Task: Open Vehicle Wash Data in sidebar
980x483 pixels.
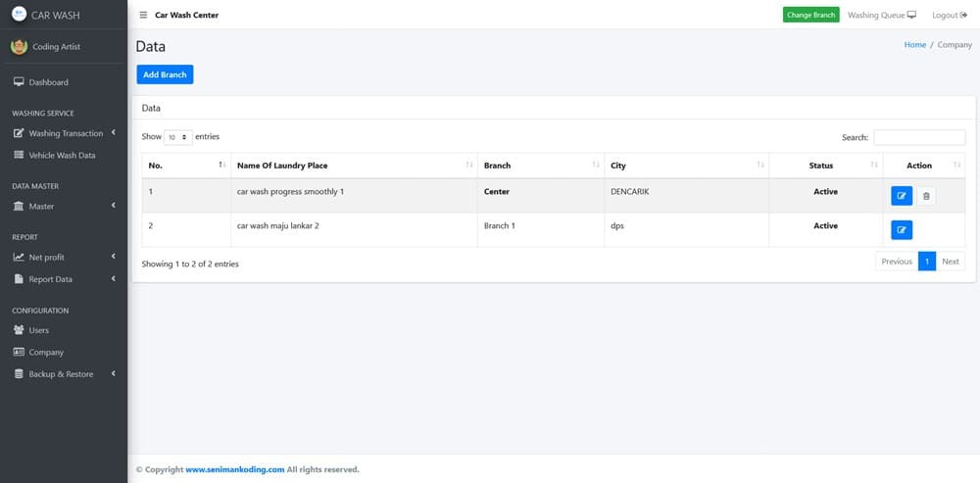Action: click(x=61, y=155)
